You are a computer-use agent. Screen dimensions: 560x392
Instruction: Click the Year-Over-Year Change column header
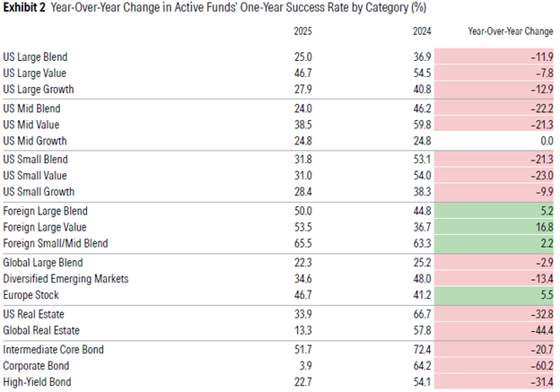click(x=510, y=30)
